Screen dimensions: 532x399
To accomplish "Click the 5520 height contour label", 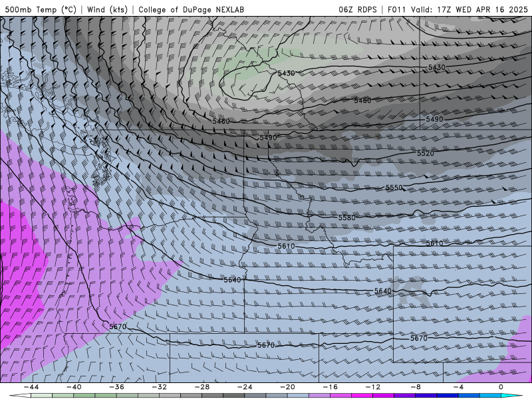I will pos(426,154).
